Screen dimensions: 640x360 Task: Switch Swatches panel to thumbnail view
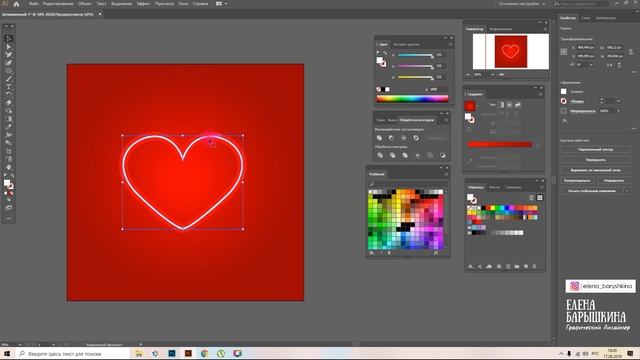[x=540, y=198]
